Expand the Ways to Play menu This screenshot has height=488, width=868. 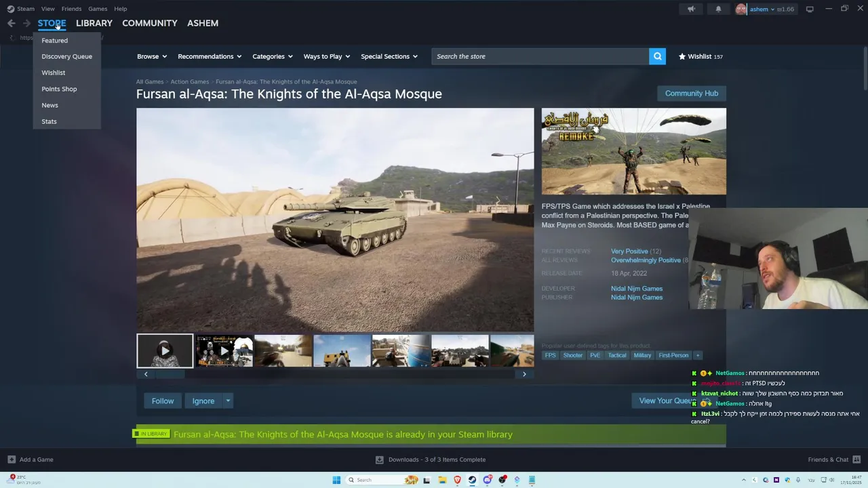(x=327, y=56)
